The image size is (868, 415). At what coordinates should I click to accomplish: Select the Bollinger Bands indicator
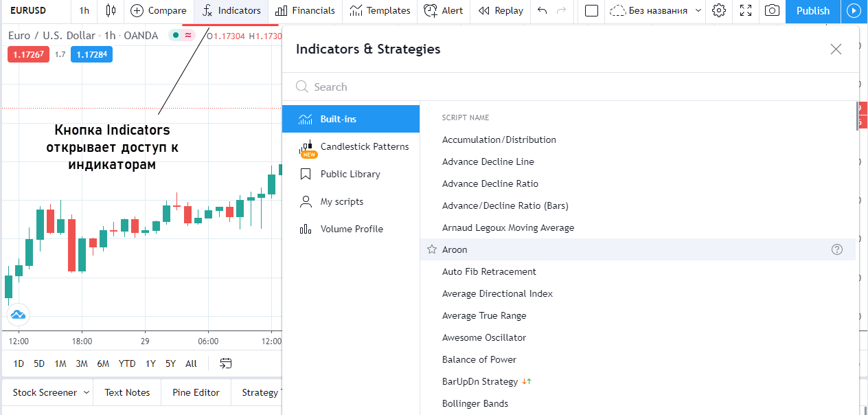tap(475, 403)
